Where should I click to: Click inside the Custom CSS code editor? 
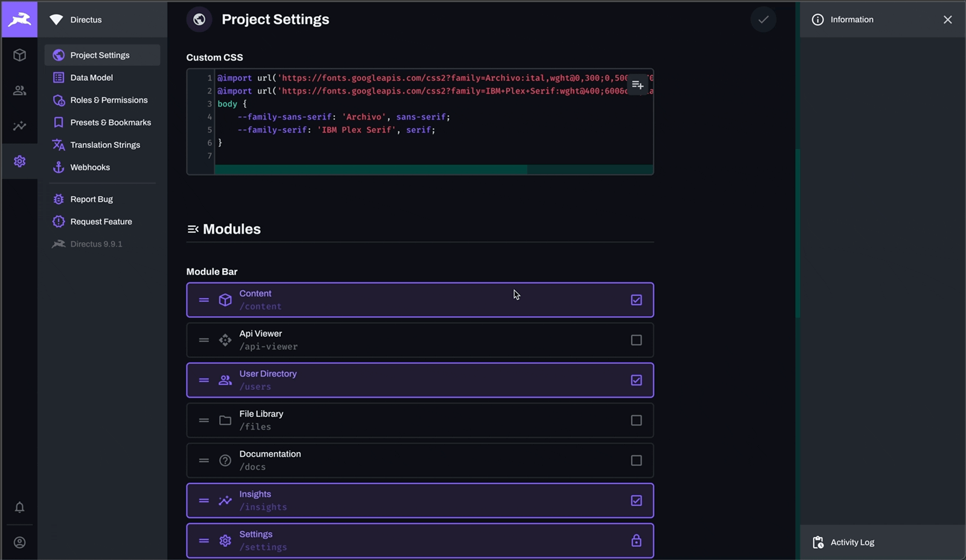[420, 122]
